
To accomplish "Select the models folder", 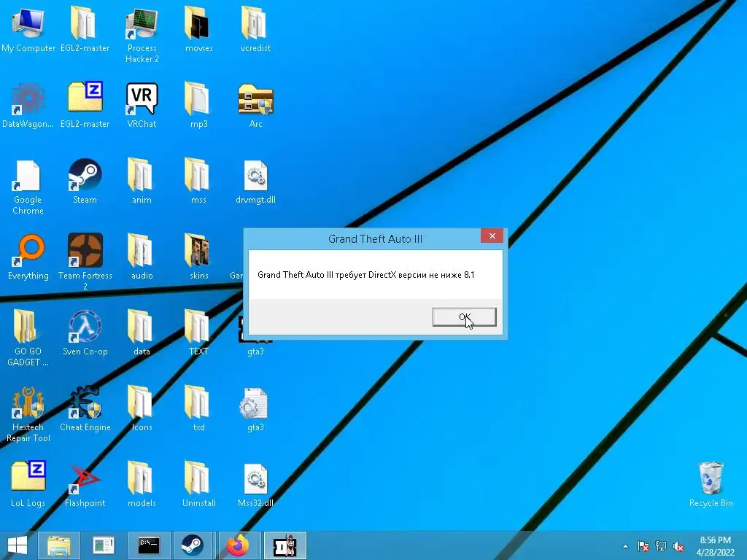I will 142,484.
